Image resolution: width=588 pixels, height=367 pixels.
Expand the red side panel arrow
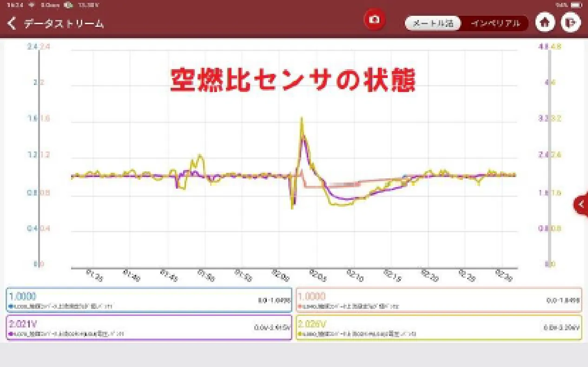pos(581,204)
